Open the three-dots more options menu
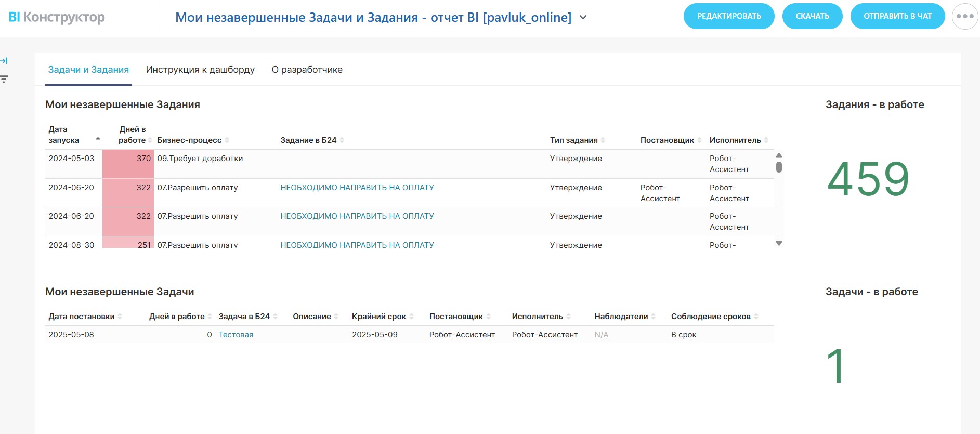Screen dimensions: 980x434 coord(964,16)
